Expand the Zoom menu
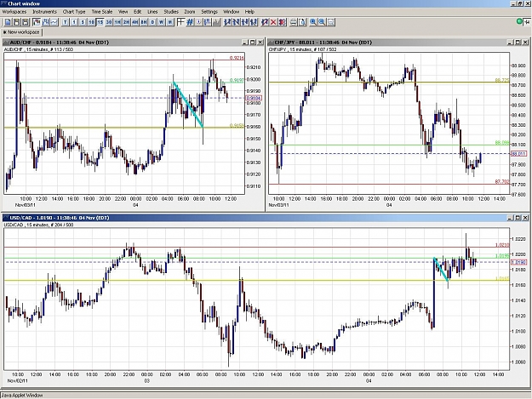This screenshot has height=399, width=532. tap(189, 12)
